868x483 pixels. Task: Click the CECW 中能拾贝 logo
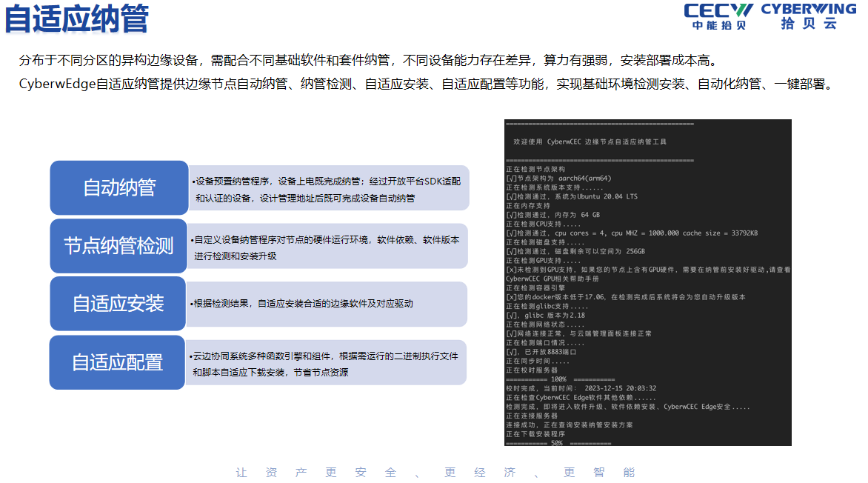point(718,16)
